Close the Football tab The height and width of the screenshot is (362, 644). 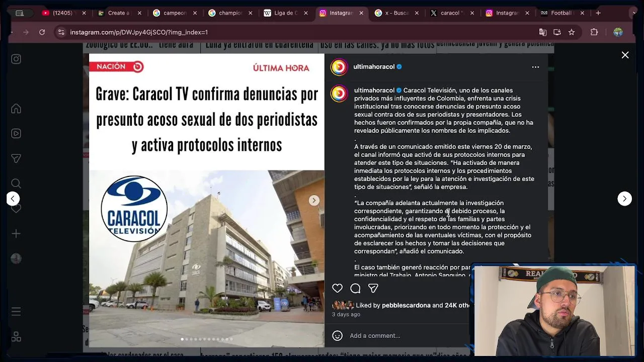(x=583, y=13)
